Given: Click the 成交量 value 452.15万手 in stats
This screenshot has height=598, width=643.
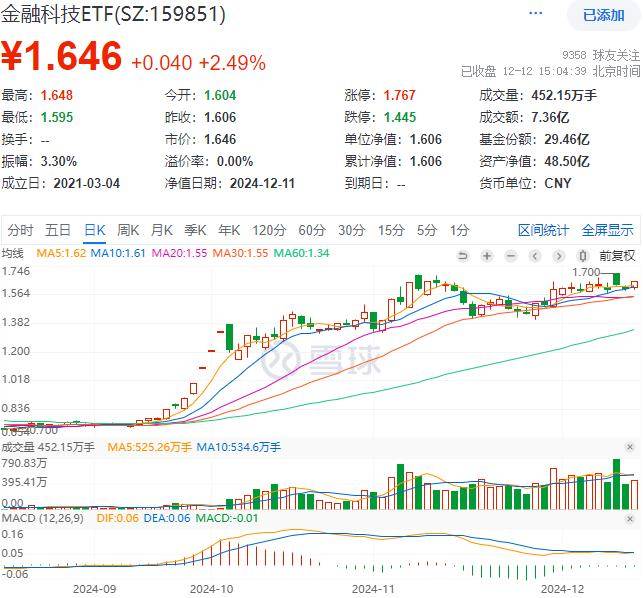Looking at the screenshot, I should tap(564, 95).
